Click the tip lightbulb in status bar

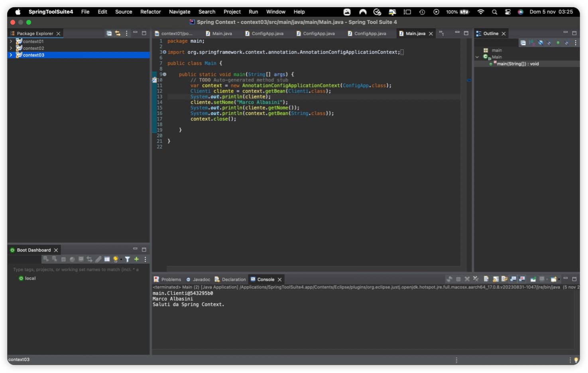tap(576, 360)
